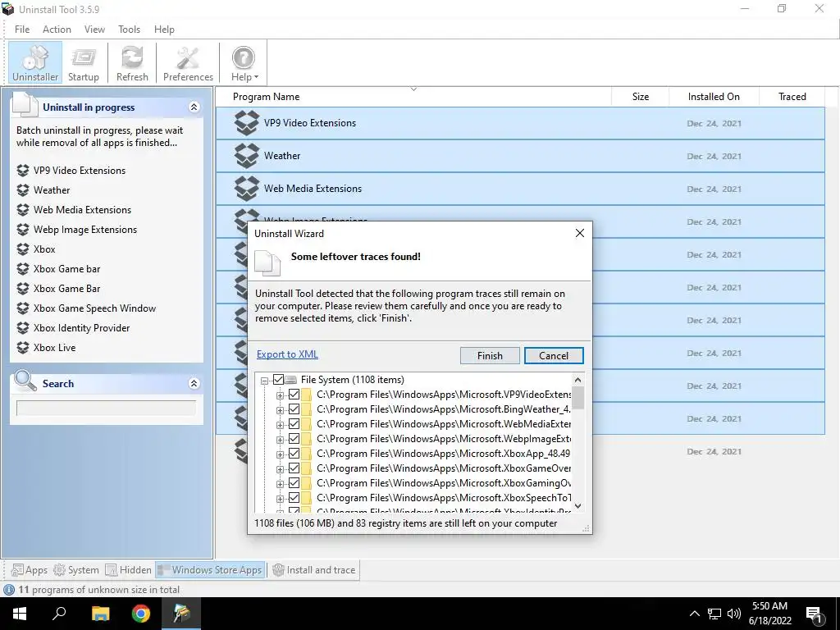
Task: Collapse the Search panel
Action: tap(194, 384)
